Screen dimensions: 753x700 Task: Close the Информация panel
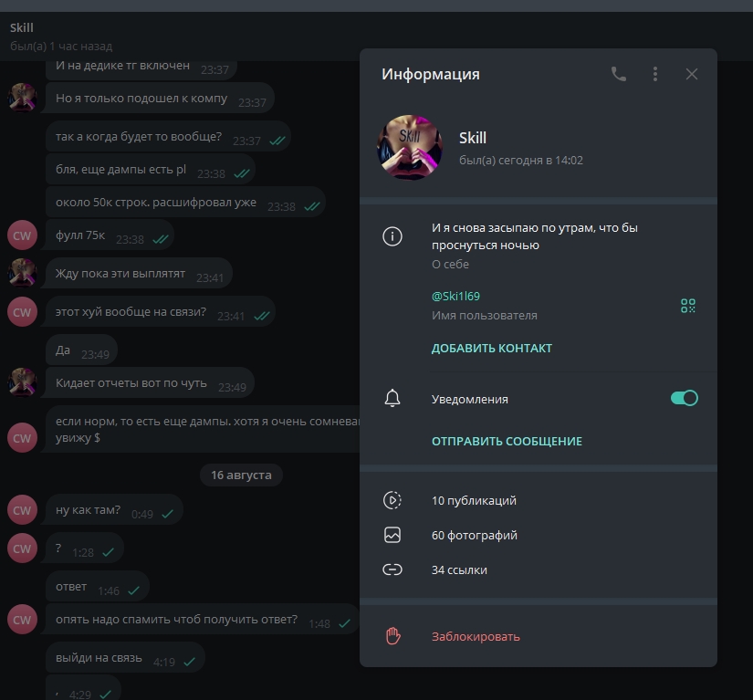692,74
